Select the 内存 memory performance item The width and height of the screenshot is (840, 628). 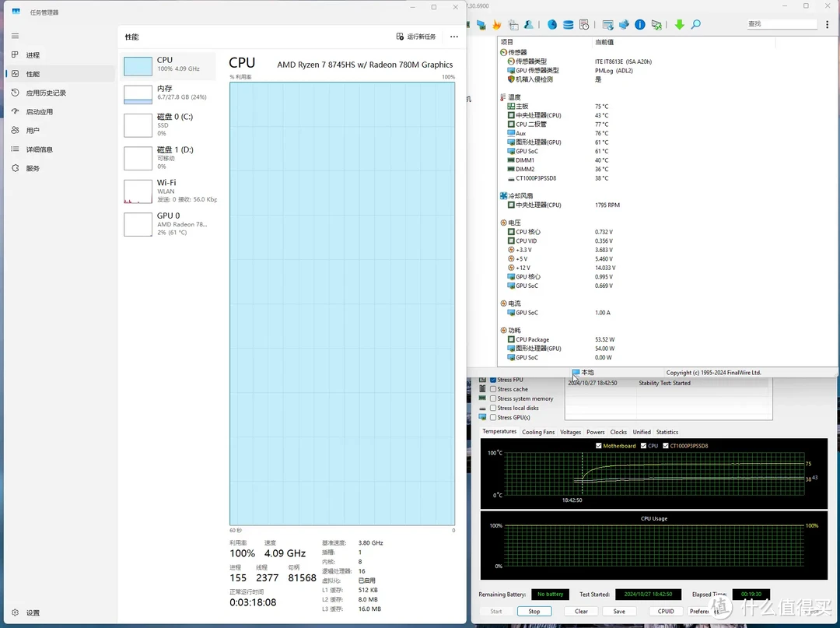pos(170,93)
